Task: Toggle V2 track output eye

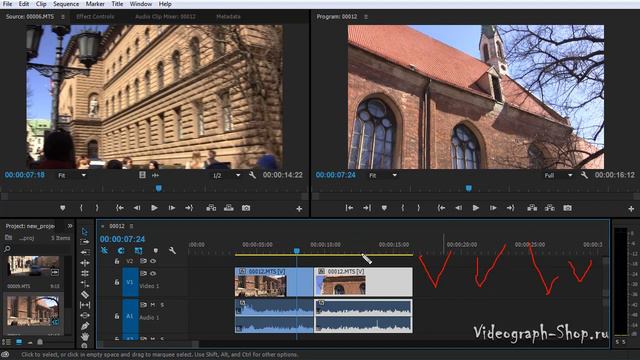Action: coord(153,261)
